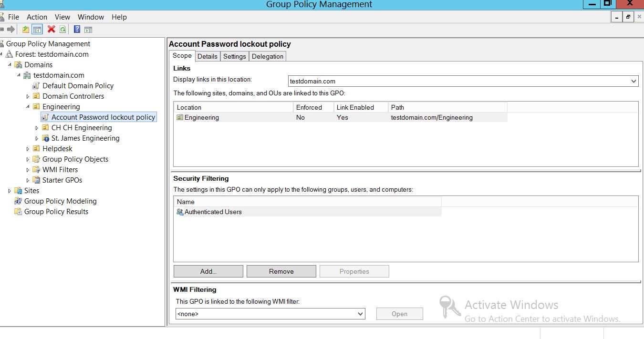Expand the Helpdesk OU node
Screen dimensions: 644x339
point(28,149)
